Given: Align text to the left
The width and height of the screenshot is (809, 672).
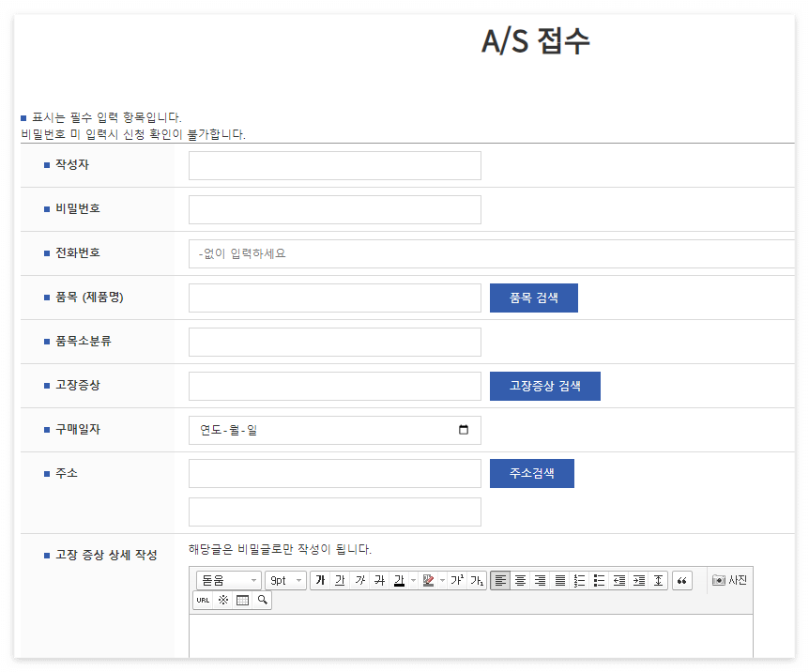Looking at the screenshot, I should click(500, 581).
